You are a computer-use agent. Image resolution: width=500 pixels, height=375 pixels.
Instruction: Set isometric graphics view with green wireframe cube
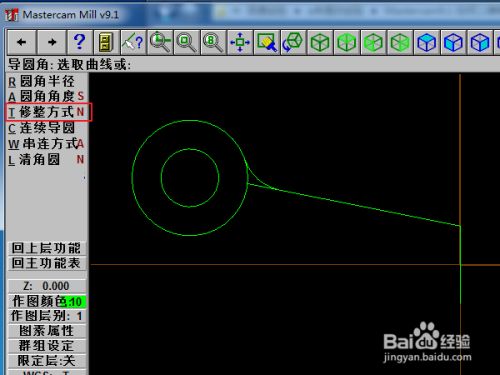[320, 42]
